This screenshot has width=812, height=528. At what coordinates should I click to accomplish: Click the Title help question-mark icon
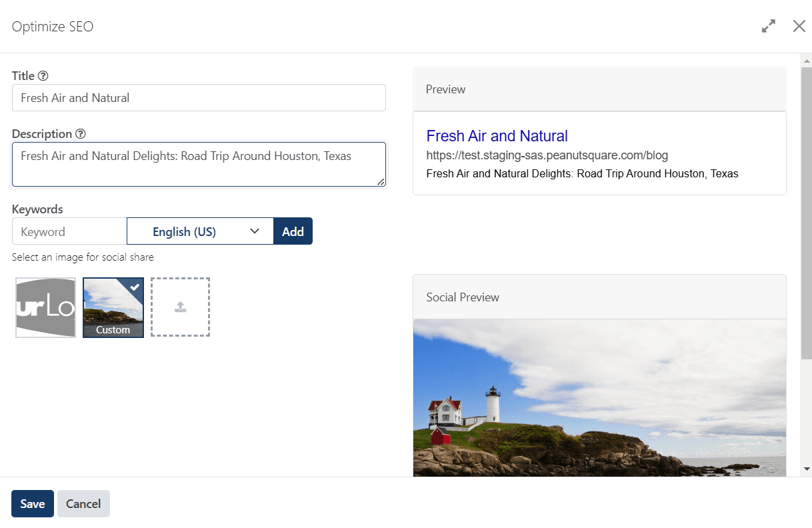click(x=43, y=76)
